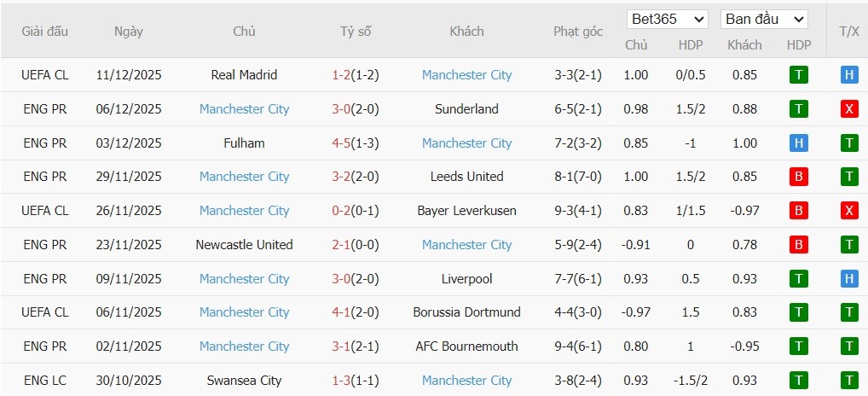Screen dimensions: 868x396
Task: Click the Giải đấu column header
Action: pos(45,32)
